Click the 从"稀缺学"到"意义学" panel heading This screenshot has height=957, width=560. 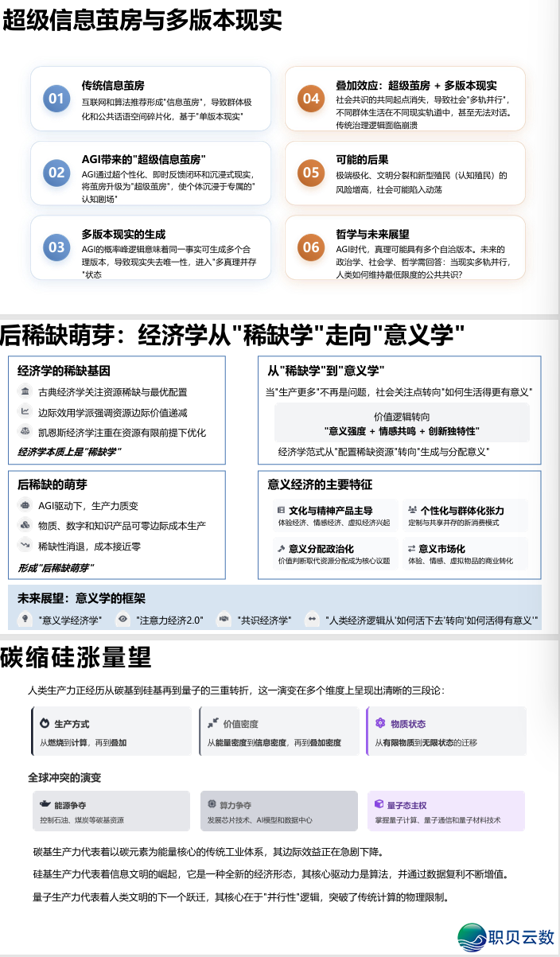pos(326,371)
